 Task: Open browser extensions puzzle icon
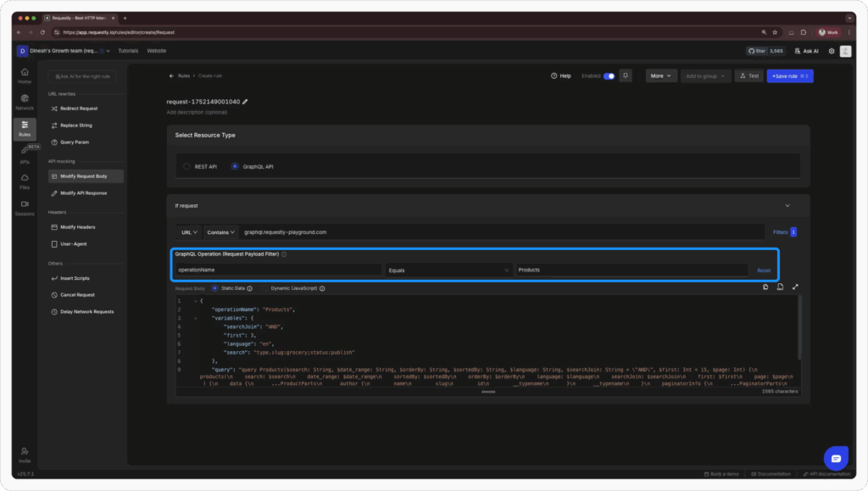tap(804, 32)
